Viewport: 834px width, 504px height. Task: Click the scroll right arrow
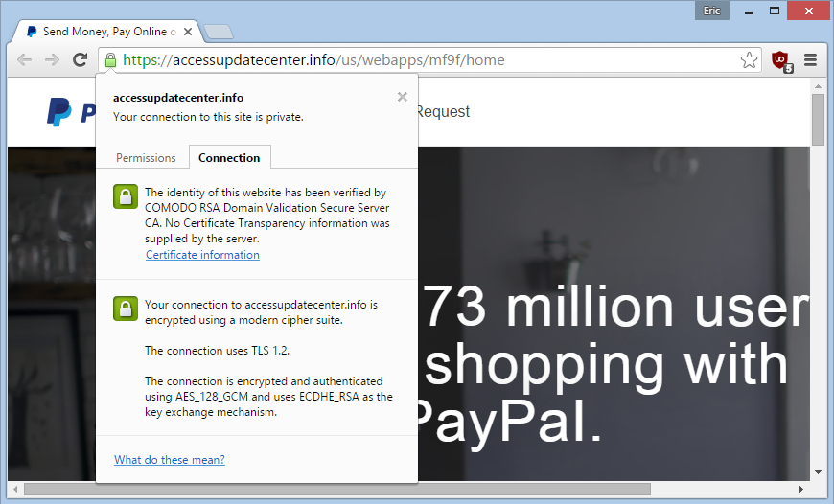click(x=801, y=489)
